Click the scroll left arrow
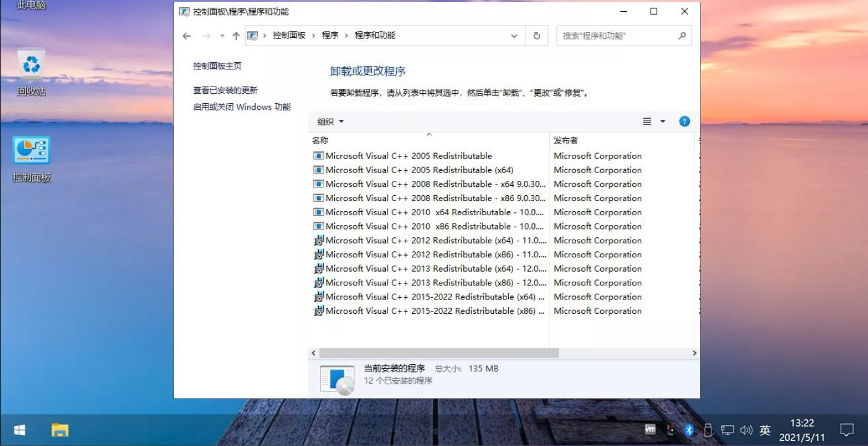Image resolution: width=868 pixels, height=446 pixels. pyautogui.click(x=313, y=353)
